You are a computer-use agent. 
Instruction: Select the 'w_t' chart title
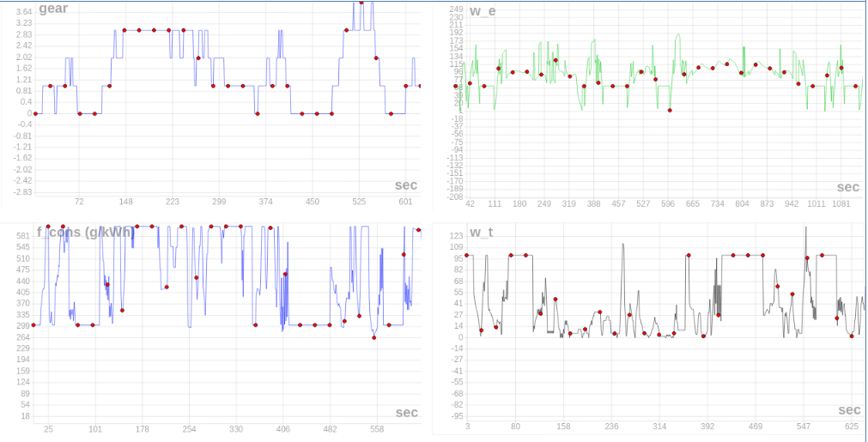pos(481,233)
